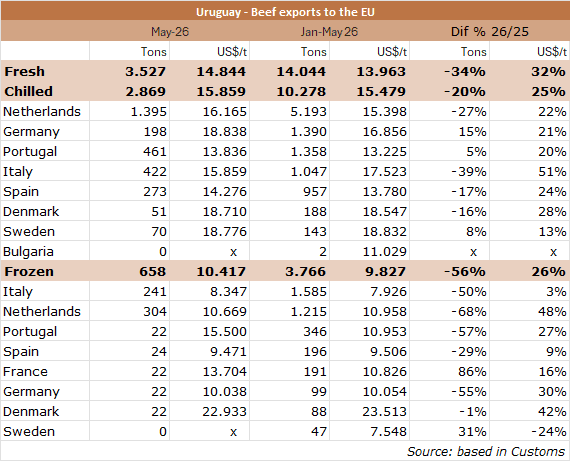Click the 'Source: based in Customs' note
Image resolution: width=570 pixels, height=461 pixels.
click(x=486, y=451)
